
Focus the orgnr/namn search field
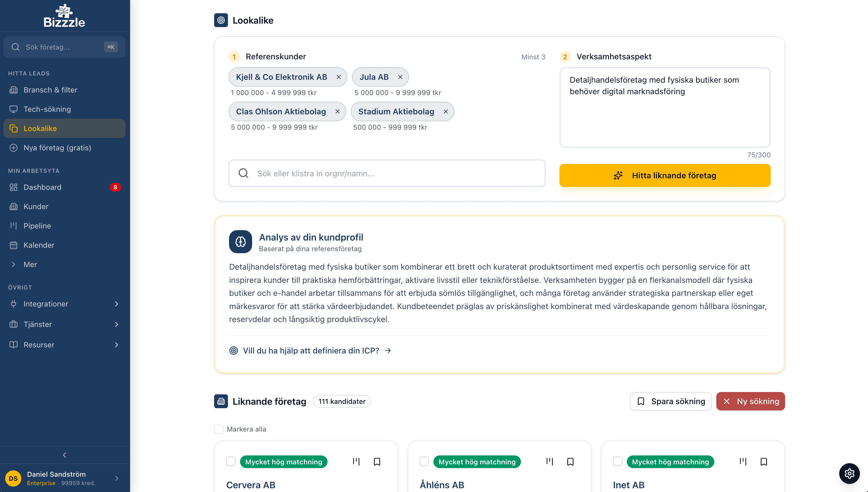(x=387, y=173)
